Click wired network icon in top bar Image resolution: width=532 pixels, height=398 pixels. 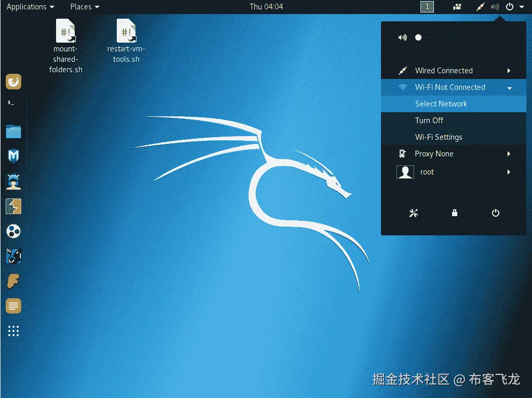click(480, 6)
